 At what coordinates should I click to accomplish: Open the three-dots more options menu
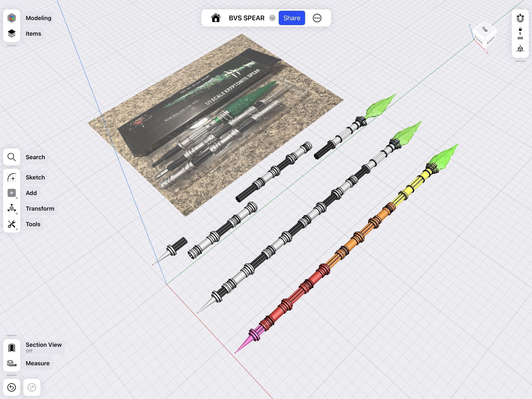pos(317,18)
